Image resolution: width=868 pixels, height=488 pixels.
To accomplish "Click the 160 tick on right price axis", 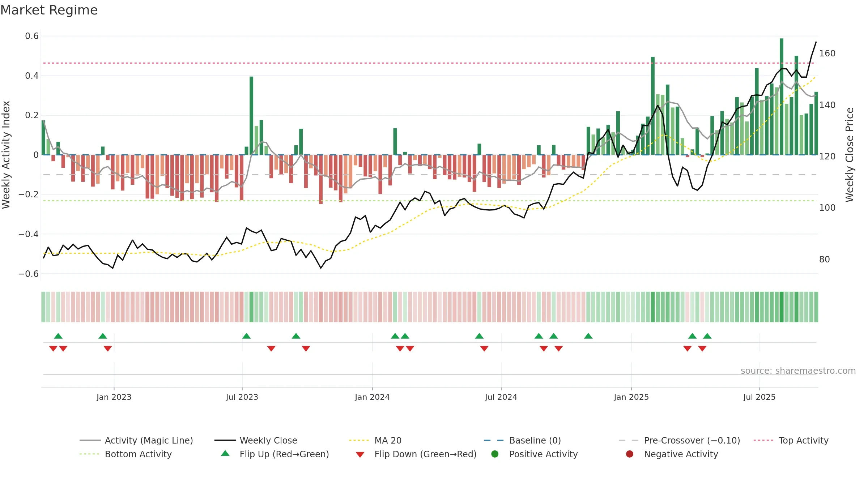I will 827,53.
